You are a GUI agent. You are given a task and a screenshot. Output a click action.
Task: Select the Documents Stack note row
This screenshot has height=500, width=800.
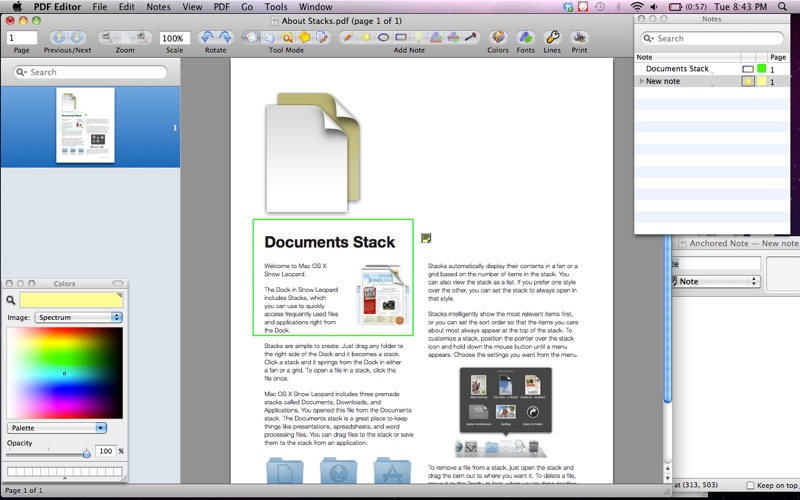(x=712, y=69)
